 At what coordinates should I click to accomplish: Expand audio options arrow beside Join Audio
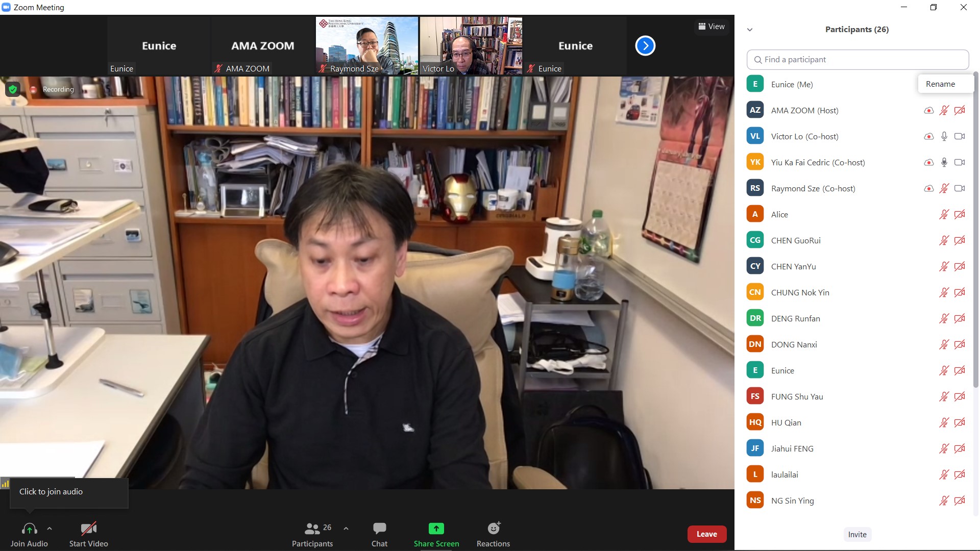coord(50,529)
